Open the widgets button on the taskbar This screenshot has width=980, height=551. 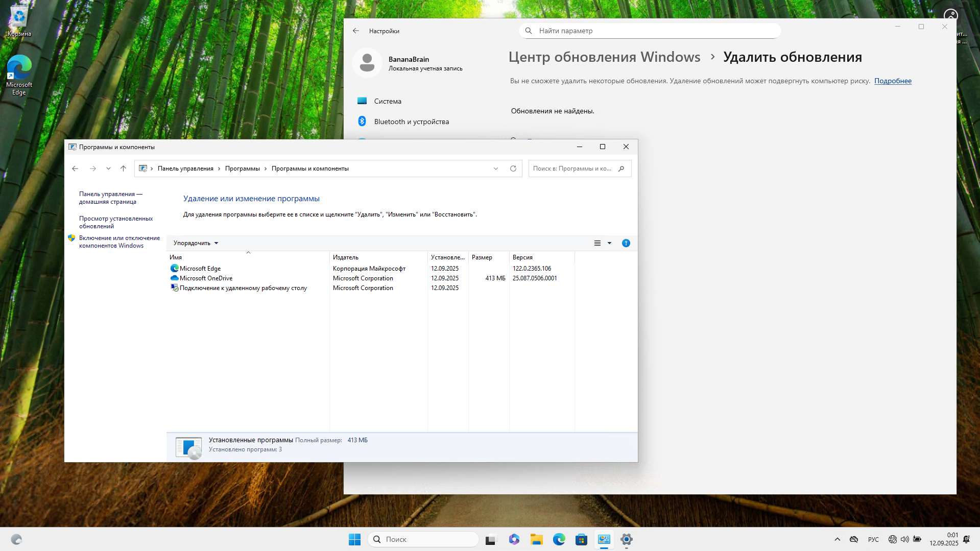[x=16, y=539]
